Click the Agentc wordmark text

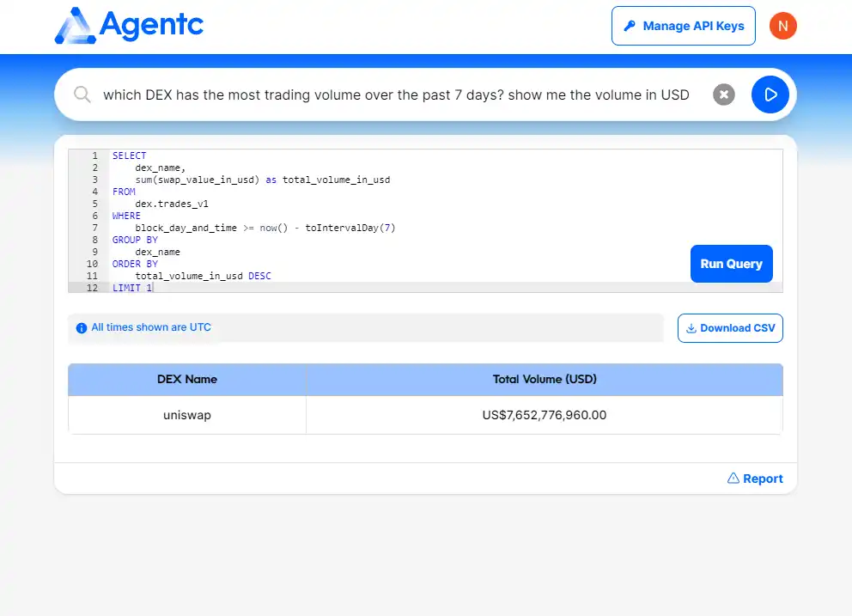(151, 24)
